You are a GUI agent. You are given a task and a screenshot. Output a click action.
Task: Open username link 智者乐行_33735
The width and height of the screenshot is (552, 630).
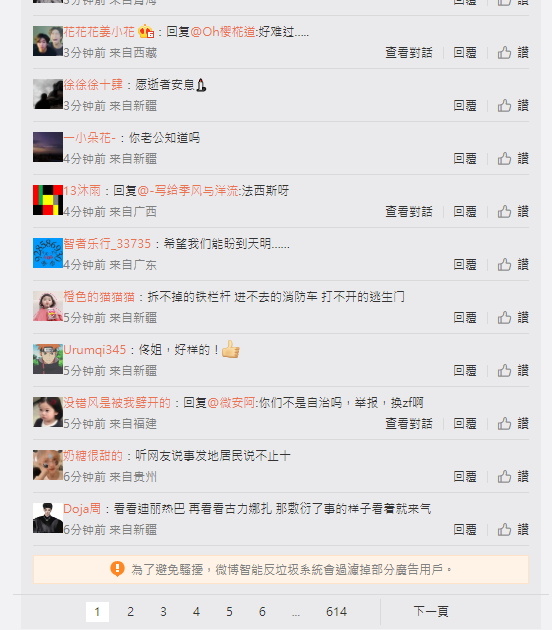[x=107, y=243]
